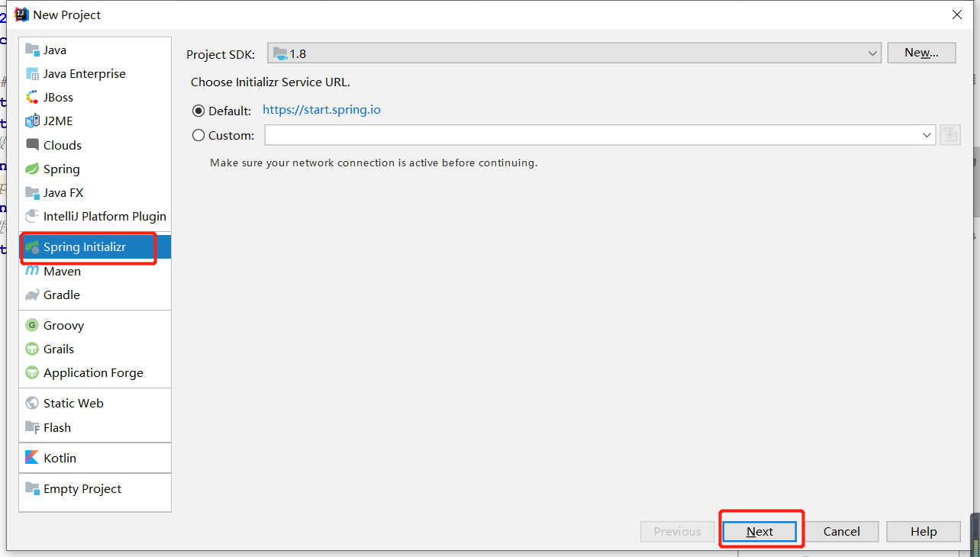Choose Java in project type list

pyautogui.click(x=95, y=50)
